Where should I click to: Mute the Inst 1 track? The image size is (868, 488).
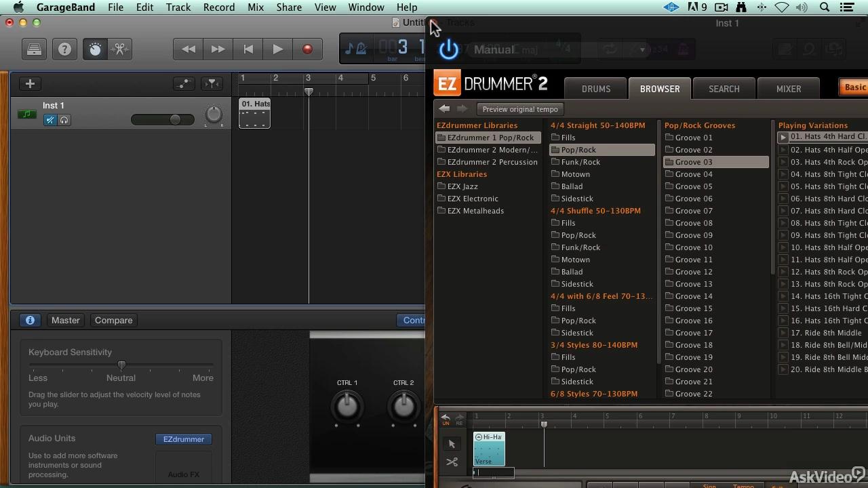[50, 120]
